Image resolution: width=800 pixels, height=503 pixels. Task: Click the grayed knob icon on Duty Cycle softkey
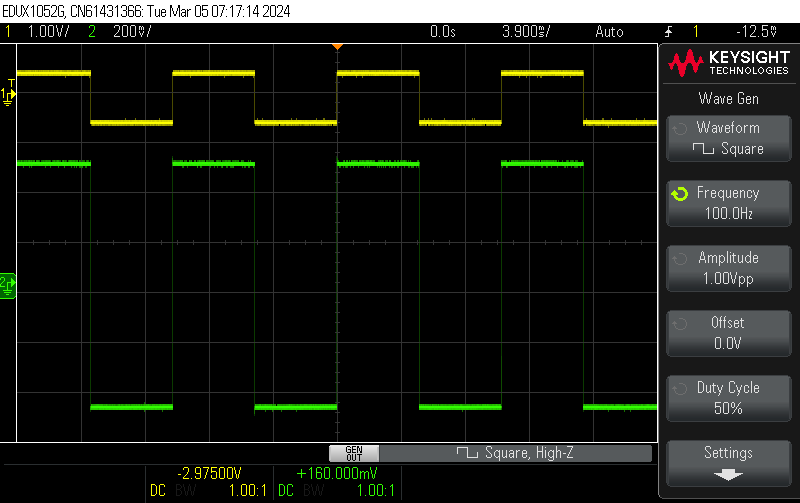pos(680,388)
